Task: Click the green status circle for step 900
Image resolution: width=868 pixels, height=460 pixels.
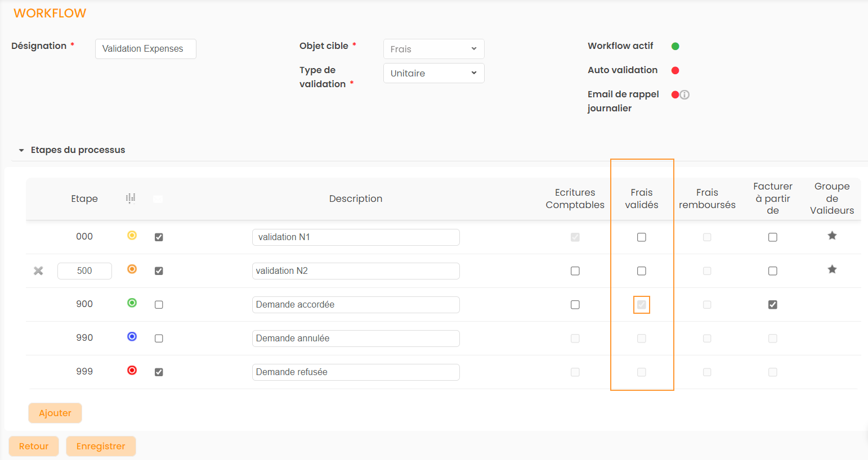Action: coord(132,303)
